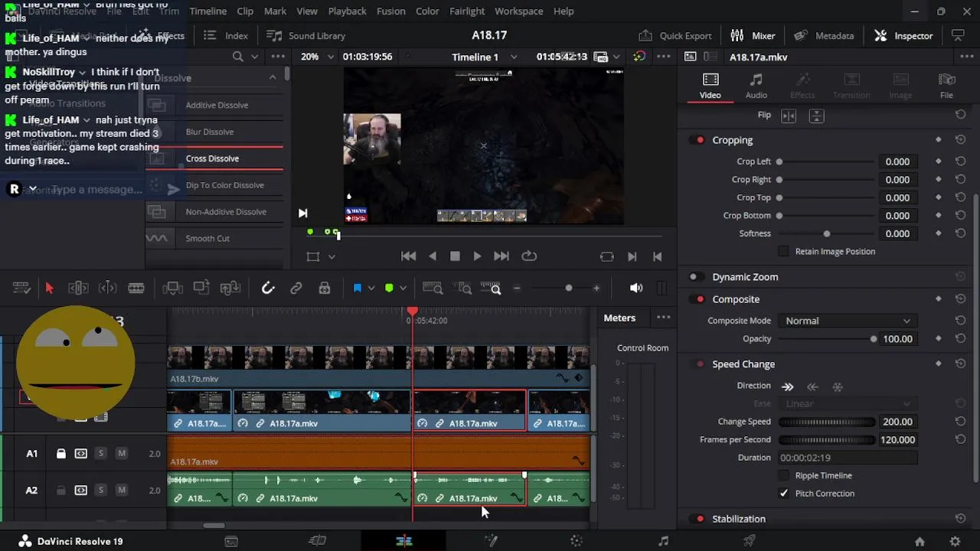Enable Retain Image Position checkbox
Screen dimensions: 980x551
coord(783,251)
